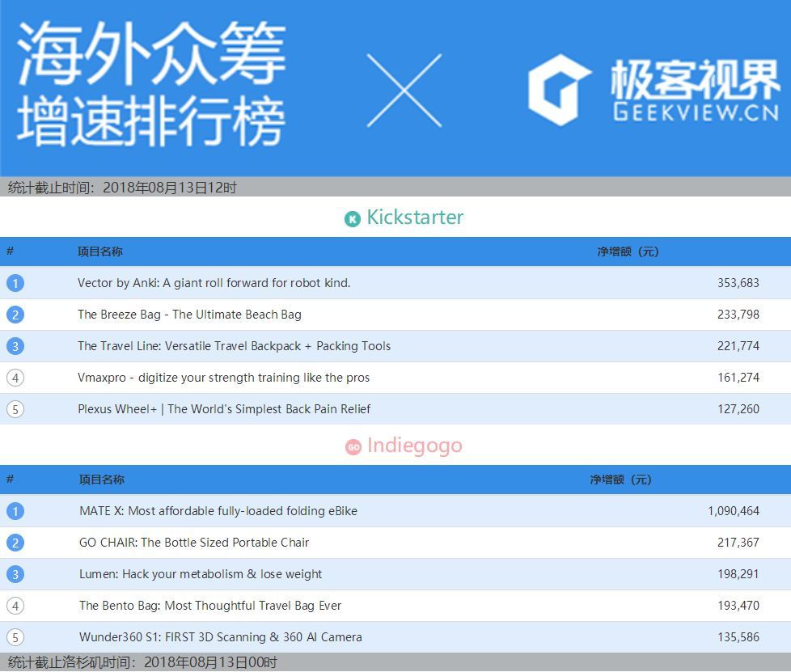
Task: Click the GeekView hexagon G logo
Action: point(559,91)
